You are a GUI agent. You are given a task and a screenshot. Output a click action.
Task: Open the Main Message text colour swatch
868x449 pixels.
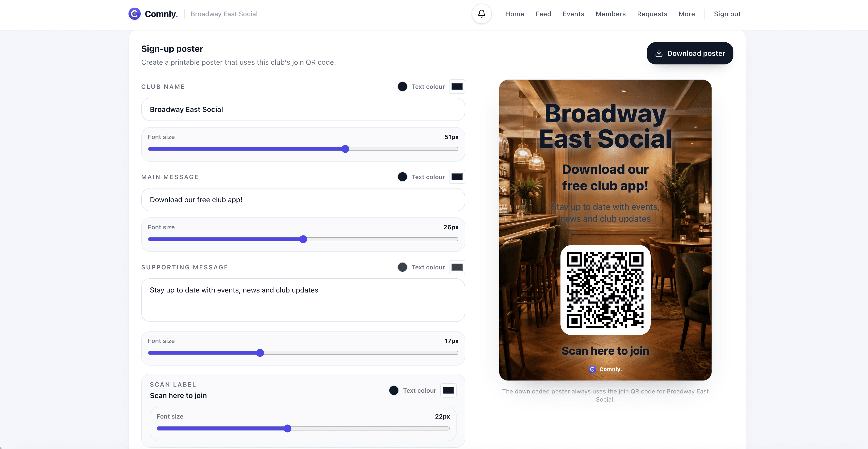pyautogui.click(x=457, y=177)
